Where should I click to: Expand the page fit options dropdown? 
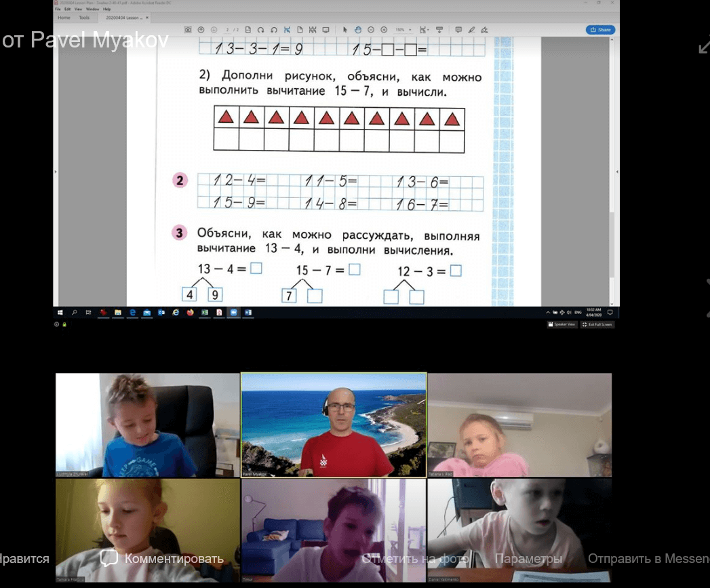click(425, 30)
